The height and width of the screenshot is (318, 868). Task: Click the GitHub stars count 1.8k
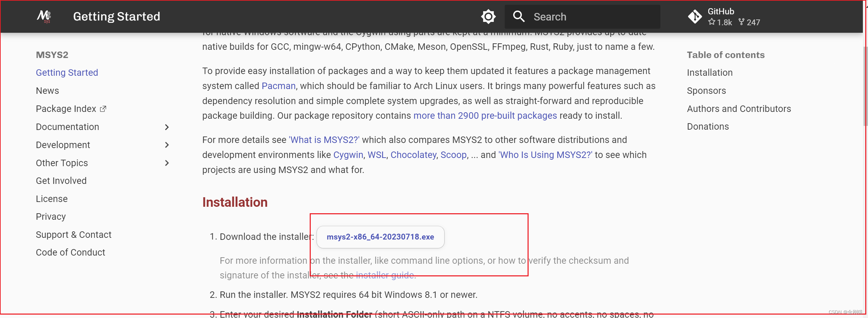tap(720, 22)
